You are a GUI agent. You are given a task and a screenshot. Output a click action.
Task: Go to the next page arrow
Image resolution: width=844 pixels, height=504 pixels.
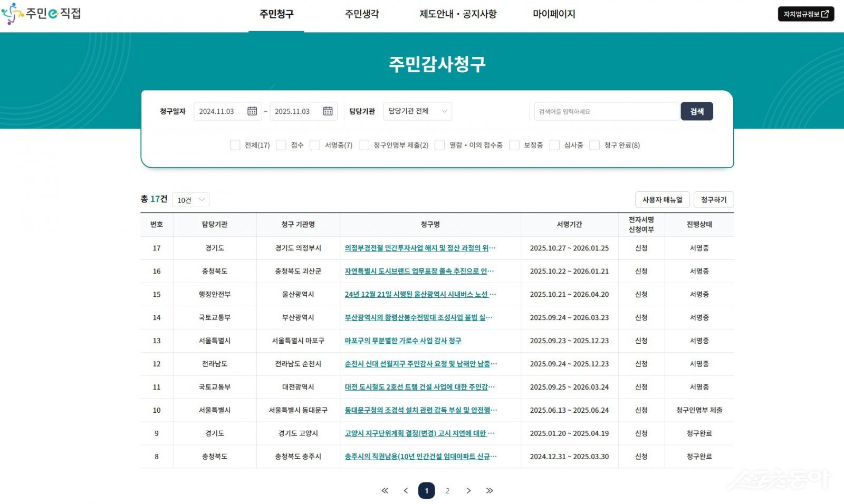468,490
